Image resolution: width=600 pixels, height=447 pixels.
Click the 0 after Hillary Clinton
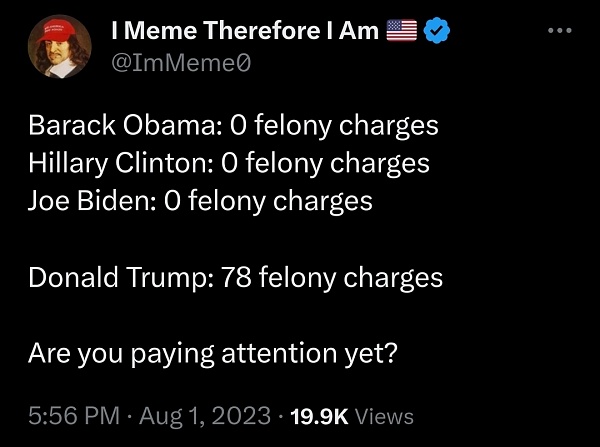[x=228, y=163]
